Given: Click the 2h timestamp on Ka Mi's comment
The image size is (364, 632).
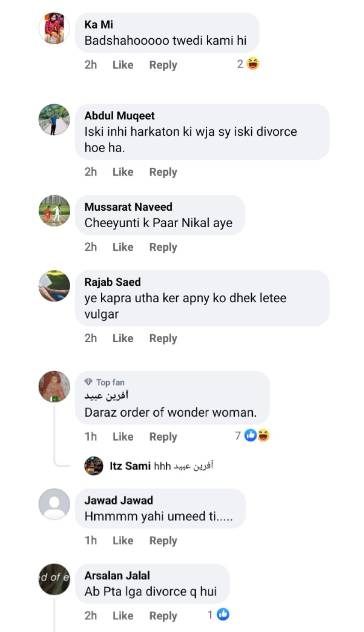Looking at the screenshot, I should pos(91,65).
